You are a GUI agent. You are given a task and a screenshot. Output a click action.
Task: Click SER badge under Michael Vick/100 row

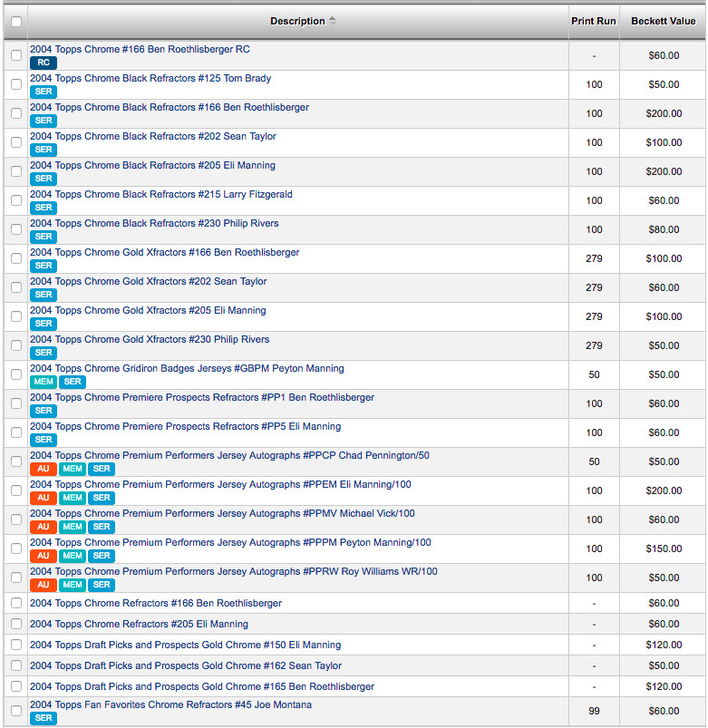coord(102,527)
